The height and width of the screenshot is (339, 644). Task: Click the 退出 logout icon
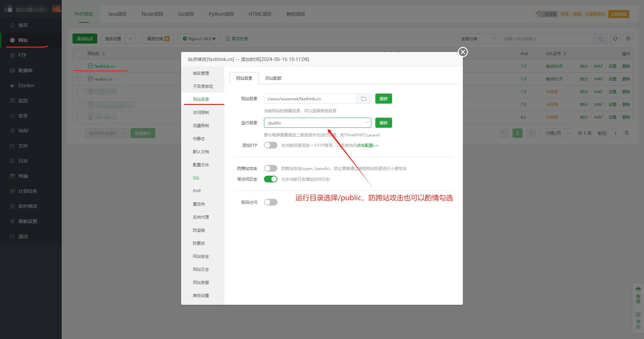coord(12,236)
